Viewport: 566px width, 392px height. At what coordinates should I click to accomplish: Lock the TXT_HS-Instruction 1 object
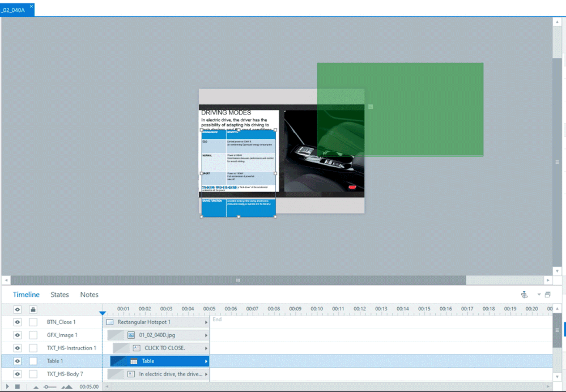(x=33, y=348)
